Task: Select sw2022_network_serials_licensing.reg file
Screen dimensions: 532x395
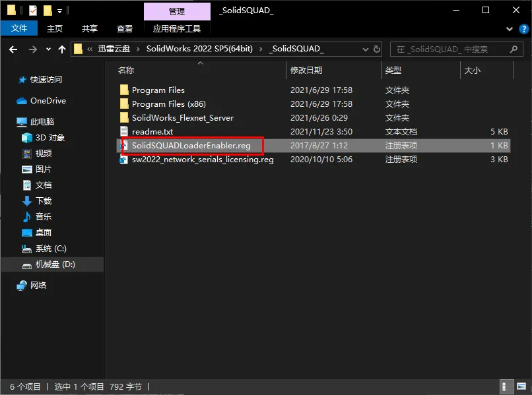Action: pyautogui.click(x=203, y=160)
